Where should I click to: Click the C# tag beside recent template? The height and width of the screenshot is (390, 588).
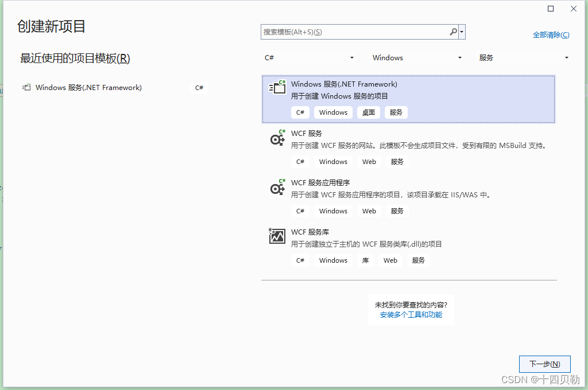pyautogui.click(x=199, y=88)
